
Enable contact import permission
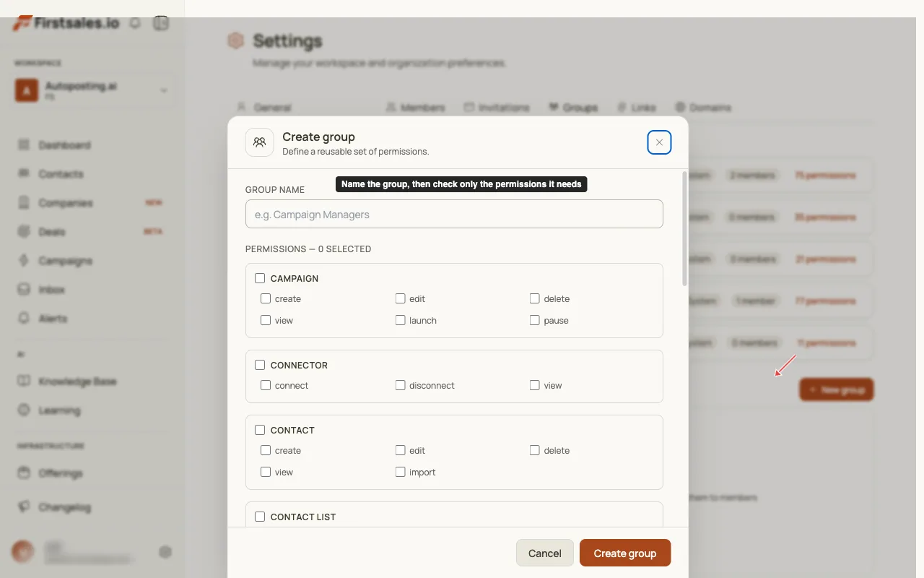(x=400, y=472)
